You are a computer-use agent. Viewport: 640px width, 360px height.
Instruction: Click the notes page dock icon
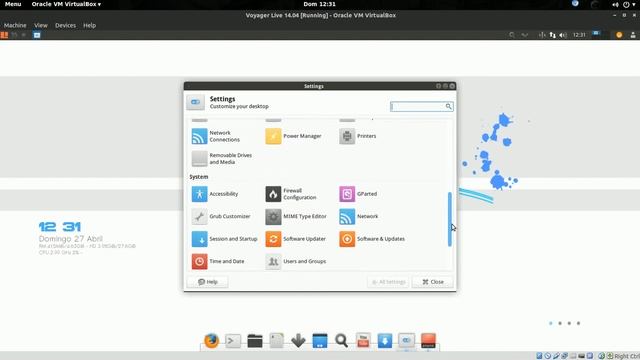pos(276,340)
